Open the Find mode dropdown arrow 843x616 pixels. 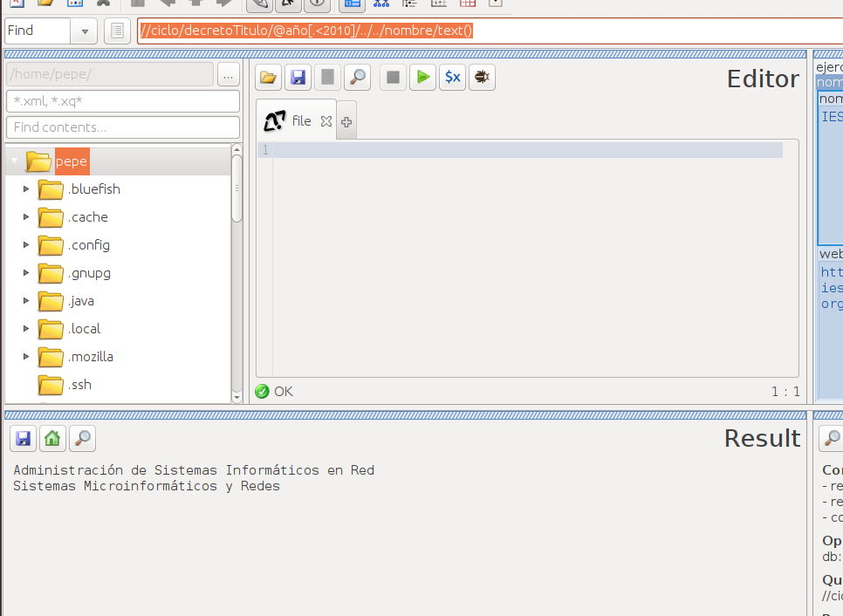tap(85, 31)
